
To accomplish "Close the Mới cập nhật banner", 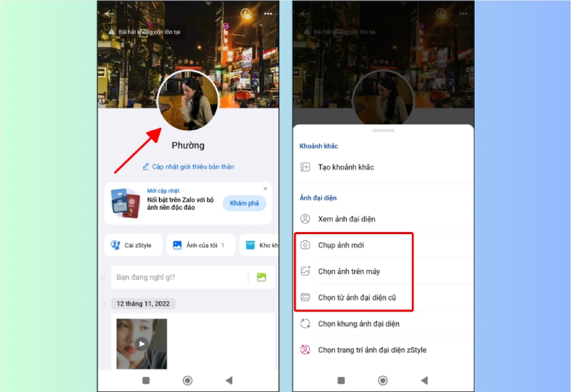I will click(x=266, y=189).
